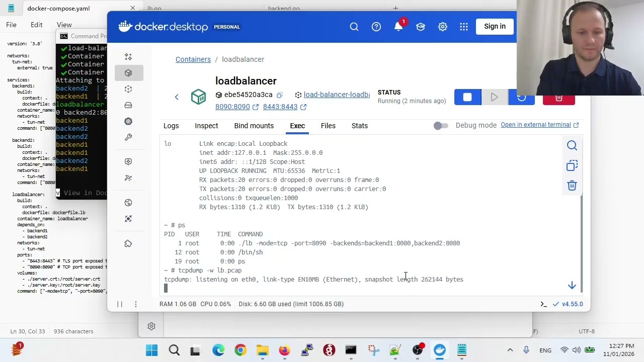
Task: Open terminal icon in Docker footer
Action: pos(543,304)
